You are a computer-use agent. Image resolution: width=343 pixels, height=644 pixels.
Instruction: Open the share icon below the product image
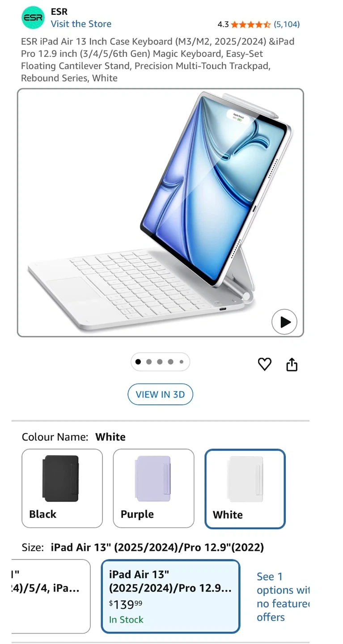[292, 364]
